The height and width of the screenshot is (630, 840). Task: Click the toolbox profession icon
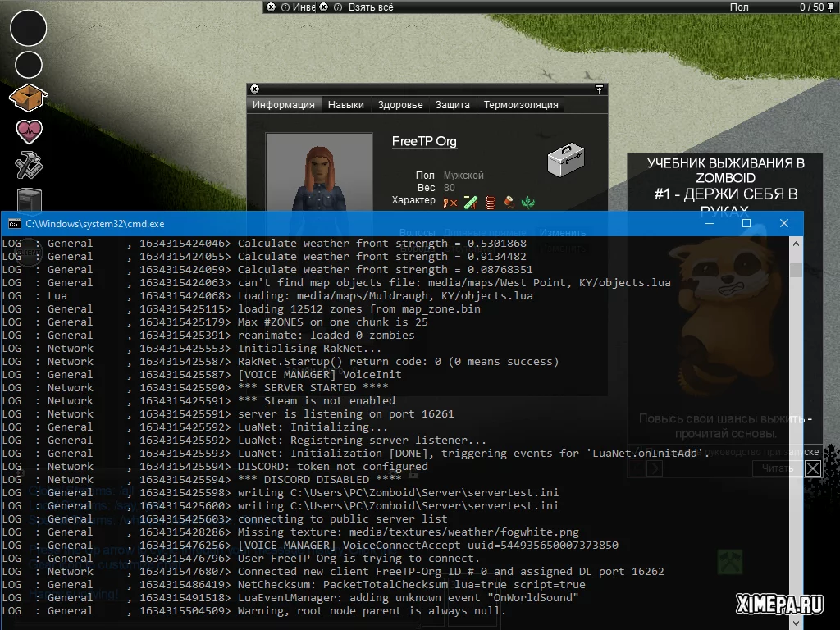pyautogui.click(x=566, y=160)
